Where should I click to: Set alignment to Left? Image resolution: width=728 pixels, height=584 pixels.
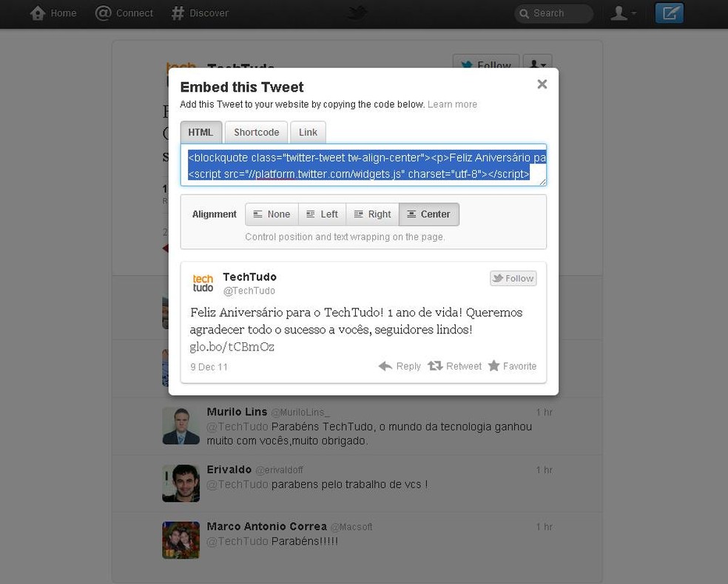click(x=323, y=214)
